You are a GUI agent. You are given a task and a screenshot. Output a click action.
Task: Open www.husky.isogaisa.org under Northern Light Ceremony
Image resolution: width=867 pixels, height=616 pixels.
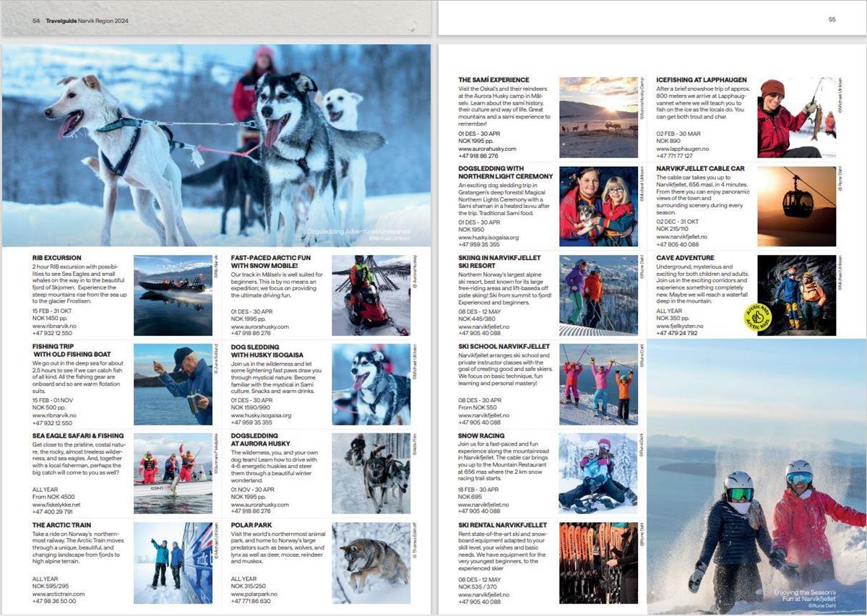pos(488,237)
